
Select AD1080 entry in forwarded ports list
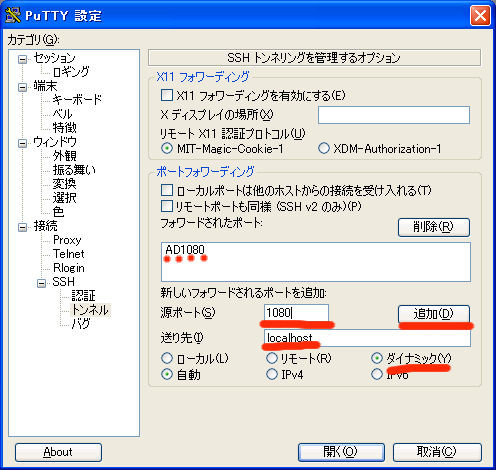(185, 249)
